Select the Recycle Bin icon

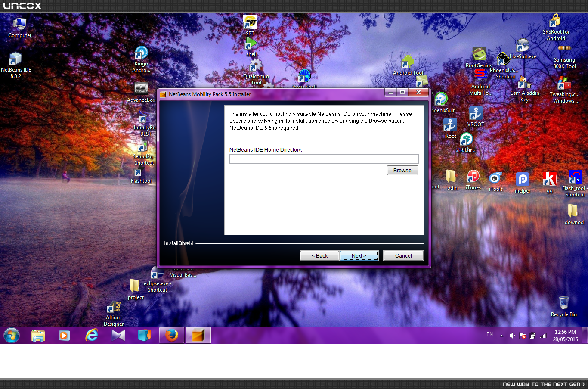(563, 307)
